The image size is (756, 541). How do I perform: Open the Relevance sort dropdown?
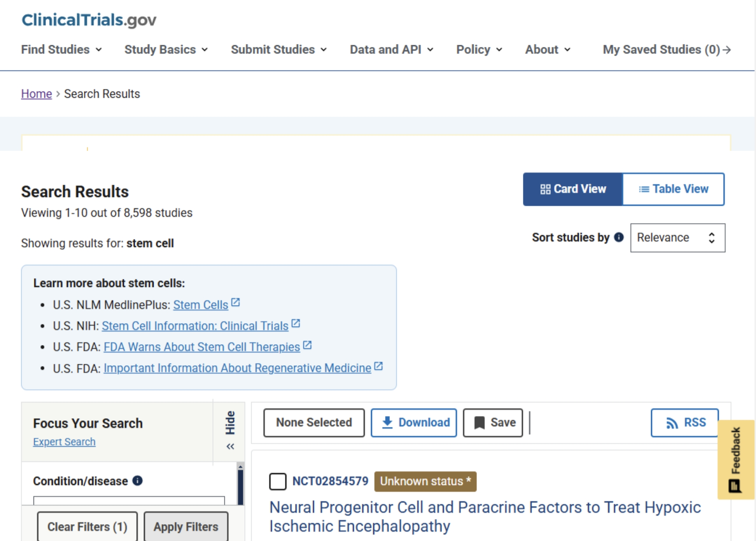677,238
